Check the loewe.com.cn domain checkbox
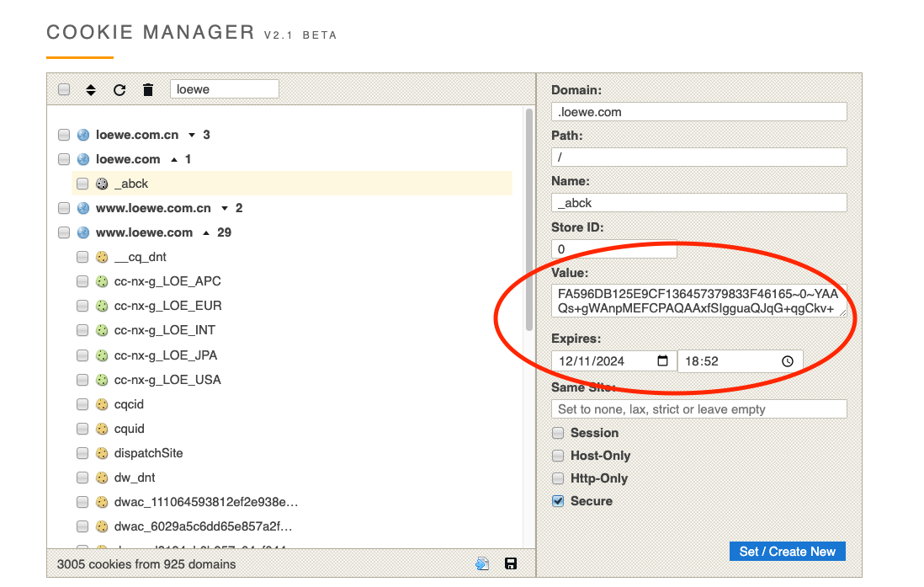 pyautogui.click(x=64, y=135)
